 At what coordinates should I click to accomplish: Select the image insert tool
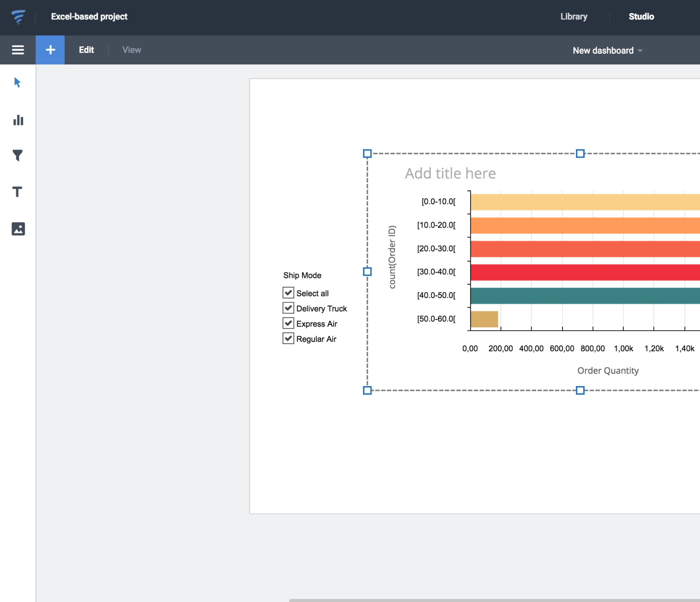(18, 229)
